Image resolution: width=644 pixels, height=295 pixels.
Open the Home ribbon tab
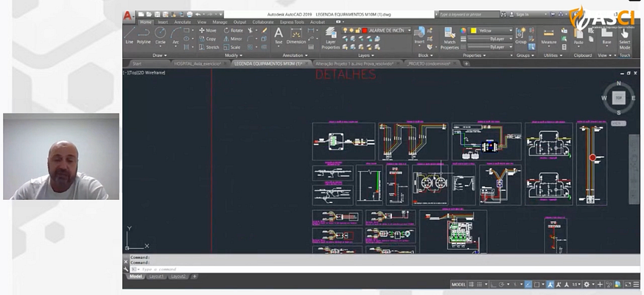pos(146,22)
